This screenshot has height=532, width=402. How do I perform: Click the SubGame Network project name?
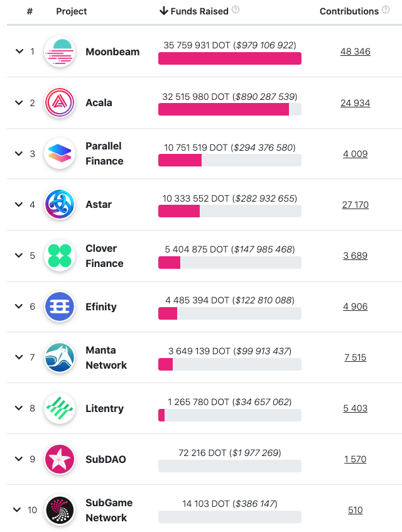(x=108, y=510)
